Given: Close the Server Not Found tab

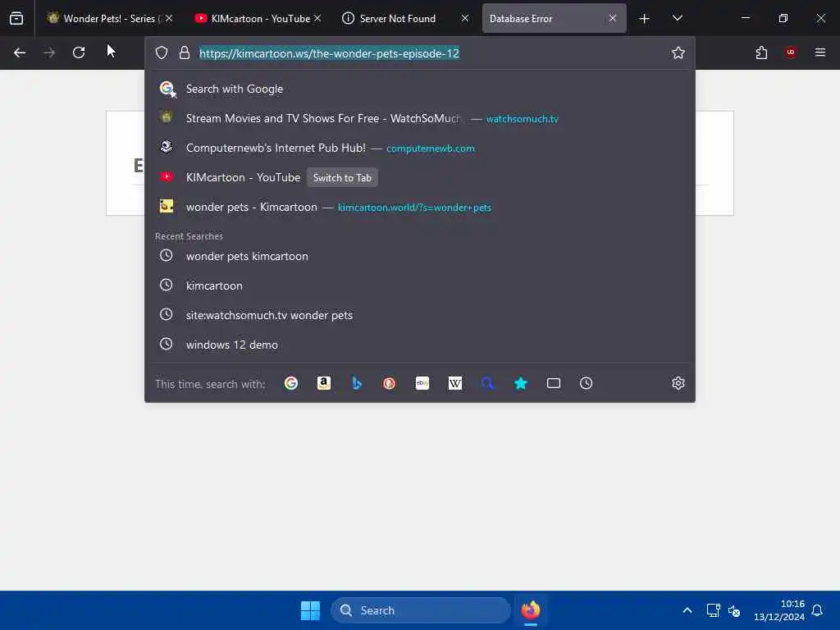Looking at the screenshot, I should 465,18.
